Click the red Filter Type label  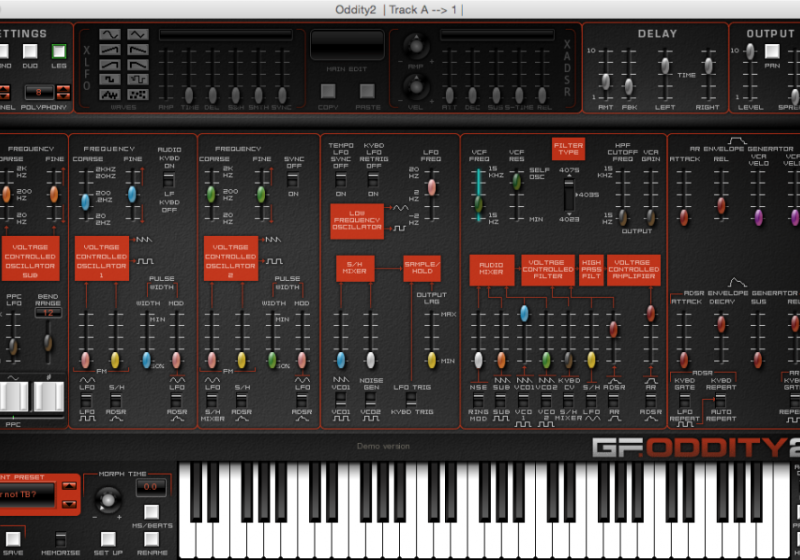(568, 150)
